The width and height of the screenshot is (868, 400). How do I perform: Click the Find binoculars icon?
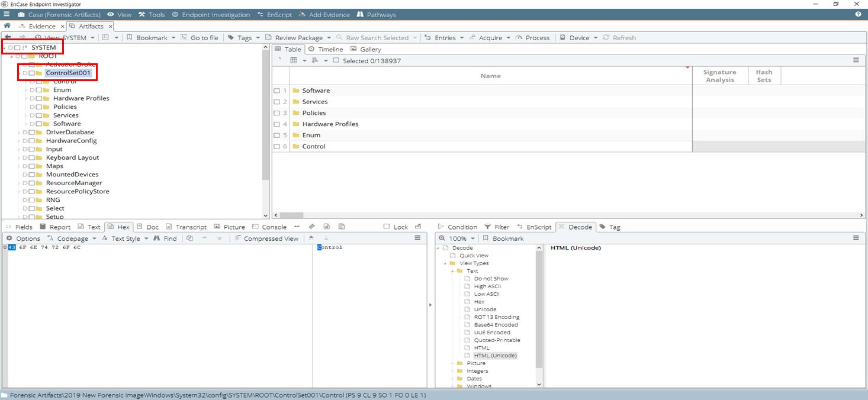click(157, 238)
